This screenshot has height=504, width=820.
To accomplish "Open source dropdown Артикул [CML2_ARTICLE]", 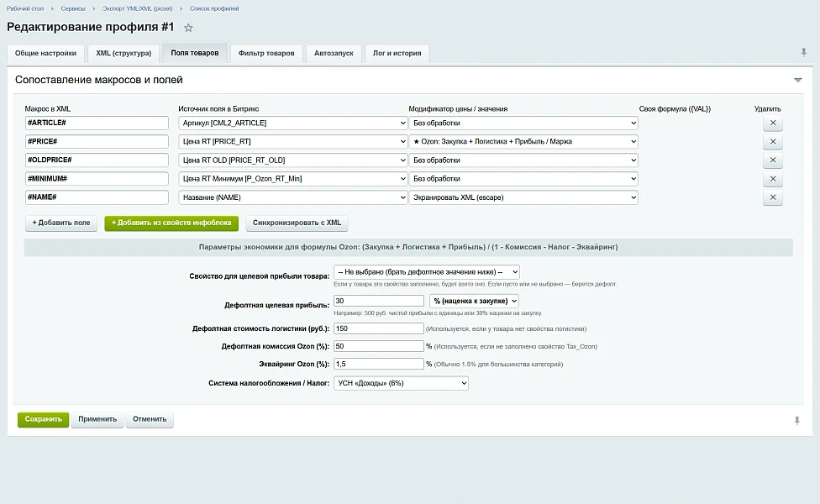I will click(x=293, y=123).
